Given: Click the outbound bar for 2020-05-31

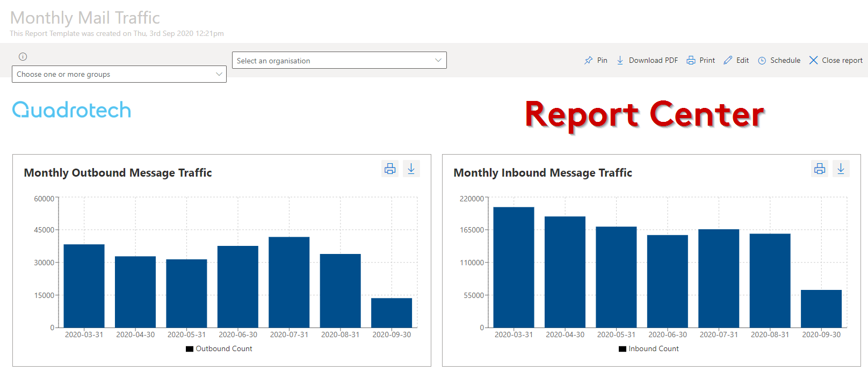Looking at the screenshot, I should (186, 293).
